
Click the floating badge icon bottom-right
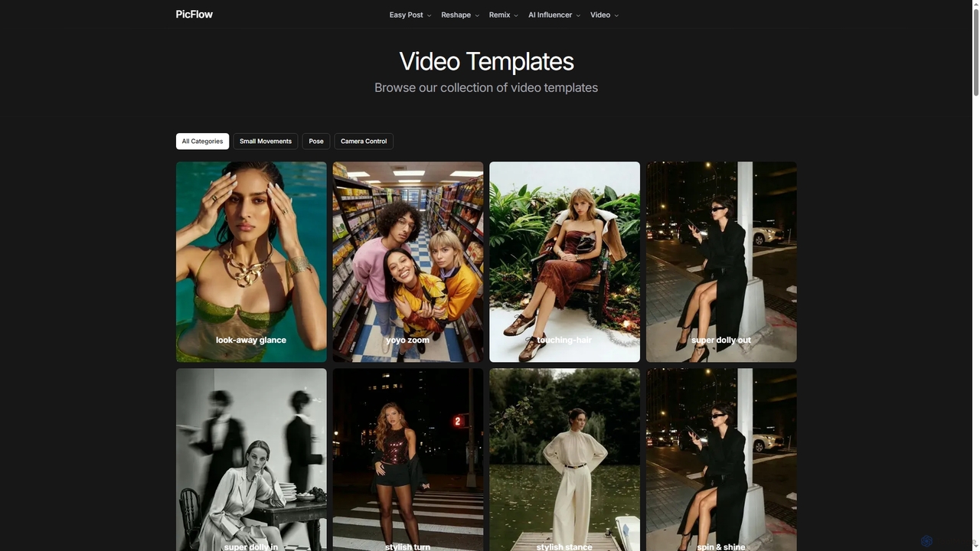pos(926,541)
